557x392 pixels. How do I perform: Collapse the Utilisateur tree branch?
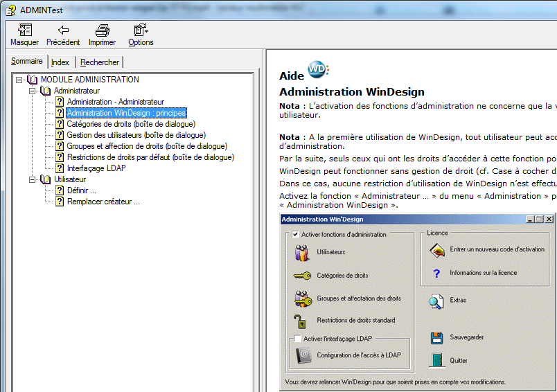32,179
